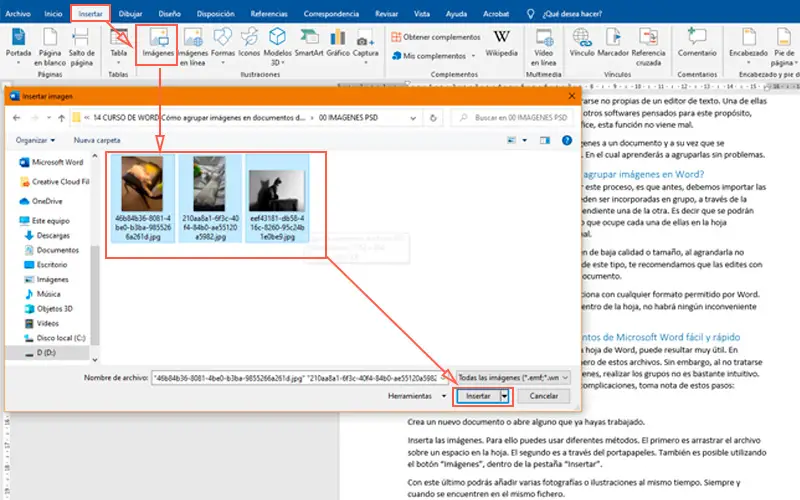Image resolution: width=800 pixels, height=500 pixels.
Task: Open the Insertar button dropdown arrow
Action: tap(505, 396)
